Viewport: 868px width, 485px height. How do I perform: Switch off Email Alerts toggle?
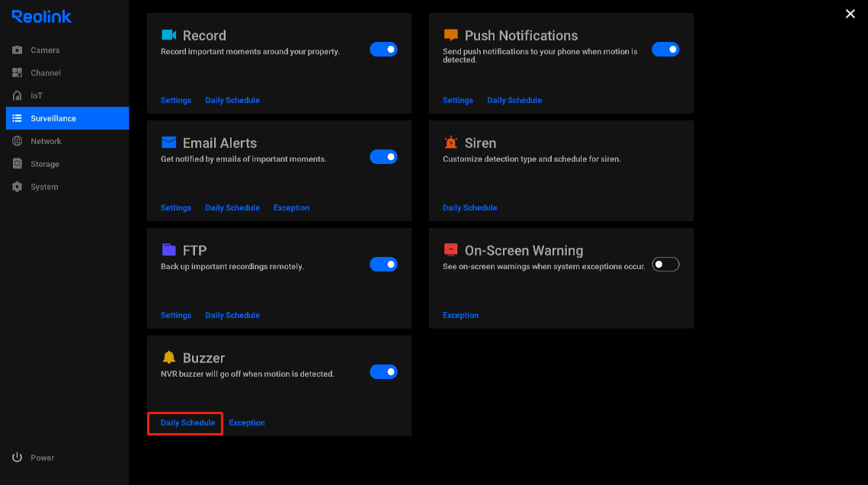(383, 156)
